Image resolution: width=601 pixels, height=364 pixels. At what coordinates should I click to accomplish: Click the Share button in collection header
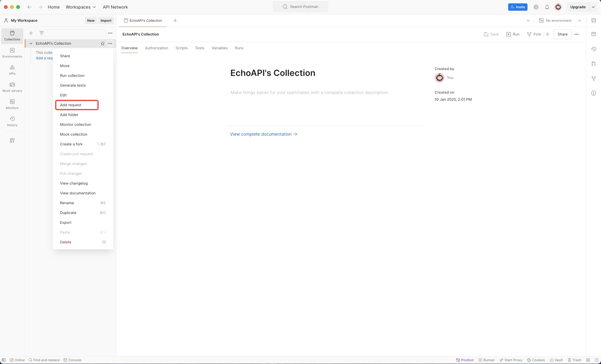click(x=562, y=34)
